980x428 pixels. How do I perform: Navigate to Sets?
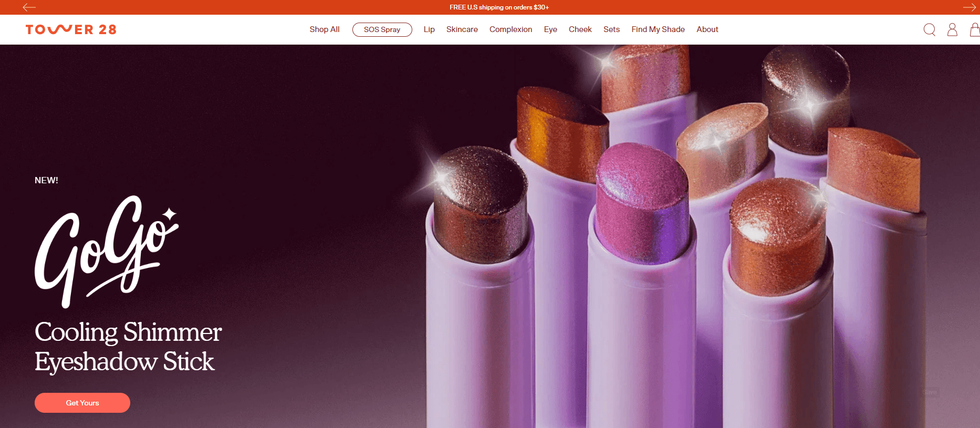[611, 29]
